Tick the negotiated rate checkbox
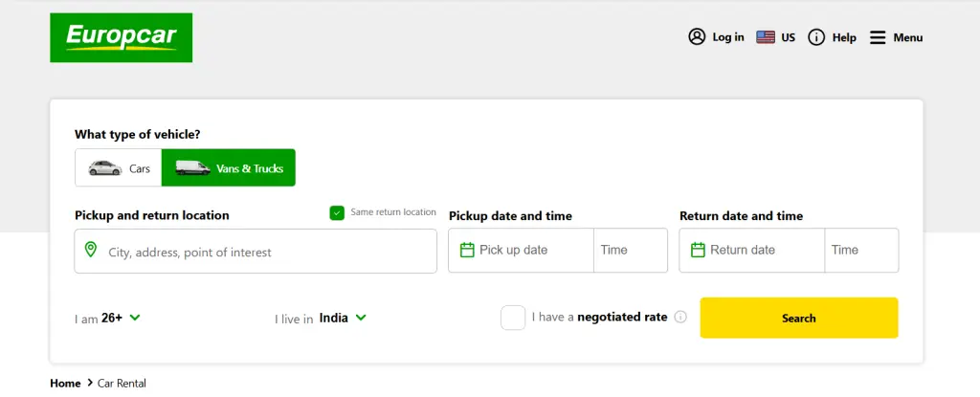 [513, 318]
